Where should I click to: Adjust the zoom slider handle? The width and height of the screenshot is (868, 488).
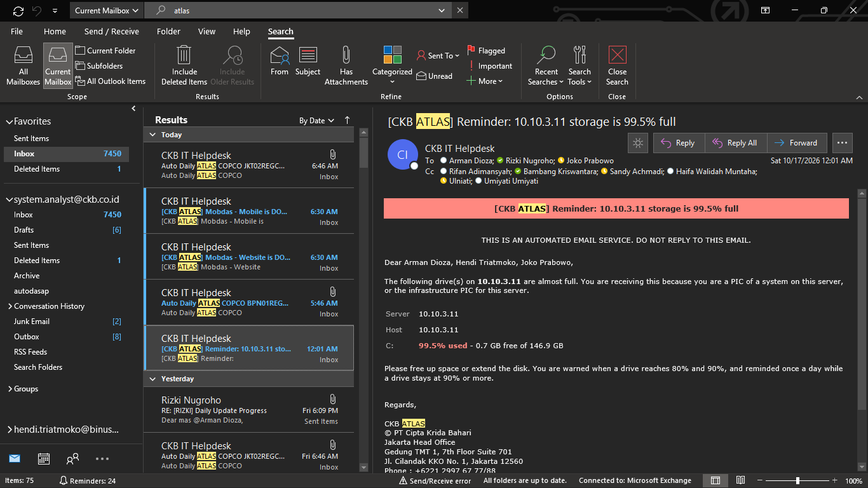(797, 481)
